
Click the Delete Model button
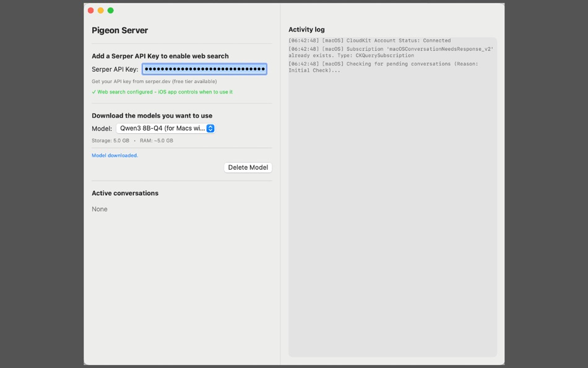click(248, 167)
